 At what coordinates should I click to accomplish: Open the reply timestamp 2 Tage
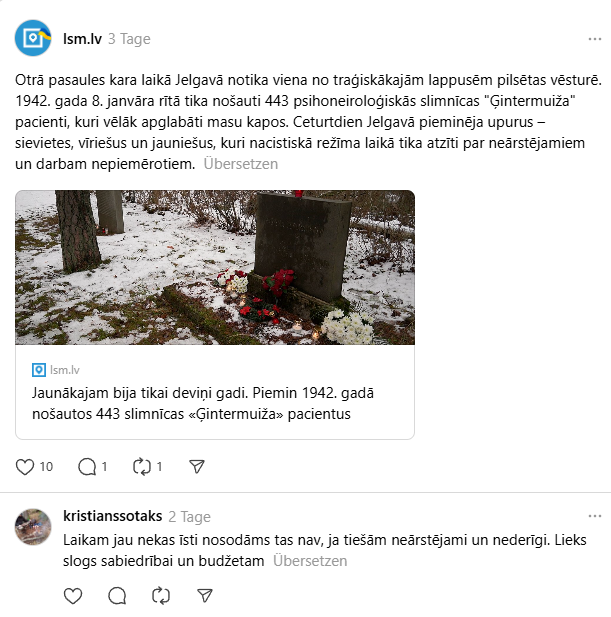pyautogui.click(x=190, y=517)
